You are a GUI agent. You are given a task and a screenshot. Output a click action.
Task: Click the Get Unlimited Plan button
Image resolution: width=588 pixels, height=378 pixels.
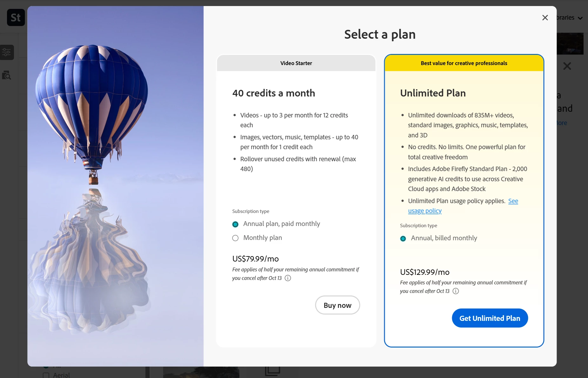pos(490,318)
